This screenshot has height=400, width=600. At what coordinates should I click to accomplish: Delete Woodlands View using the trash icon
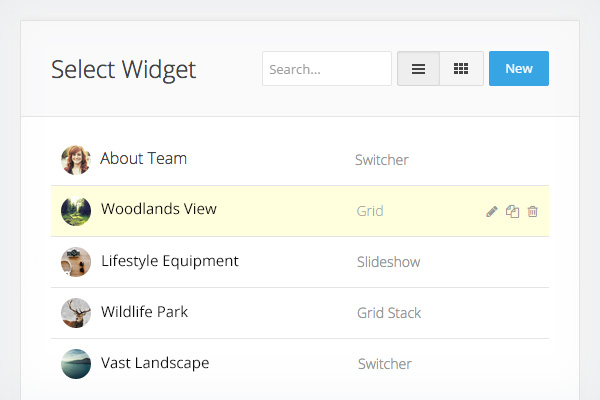pos(533,211)
